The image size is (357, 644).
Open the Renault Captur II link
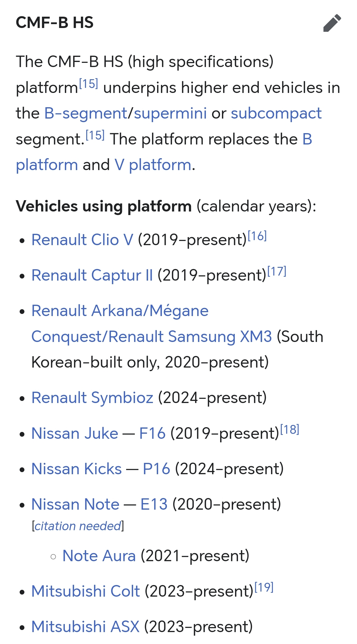pyautogui.click(x=92, y=275)
